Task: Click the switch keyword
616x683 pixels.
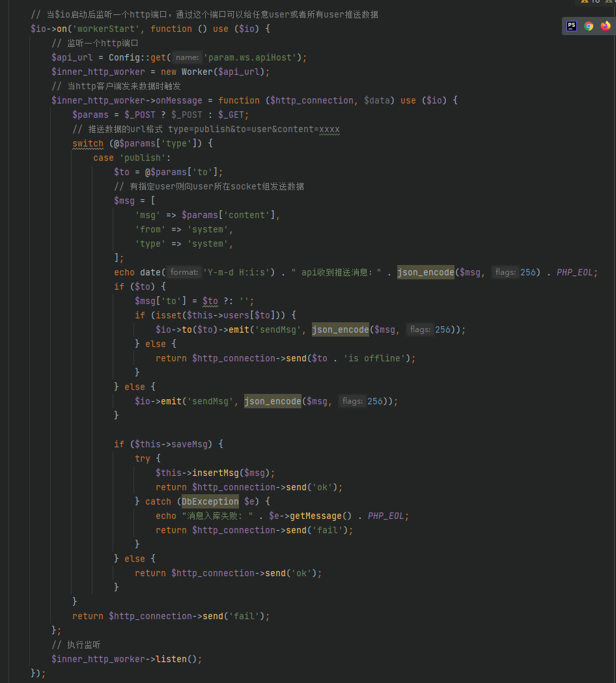Action: click(x=88, y=143)
